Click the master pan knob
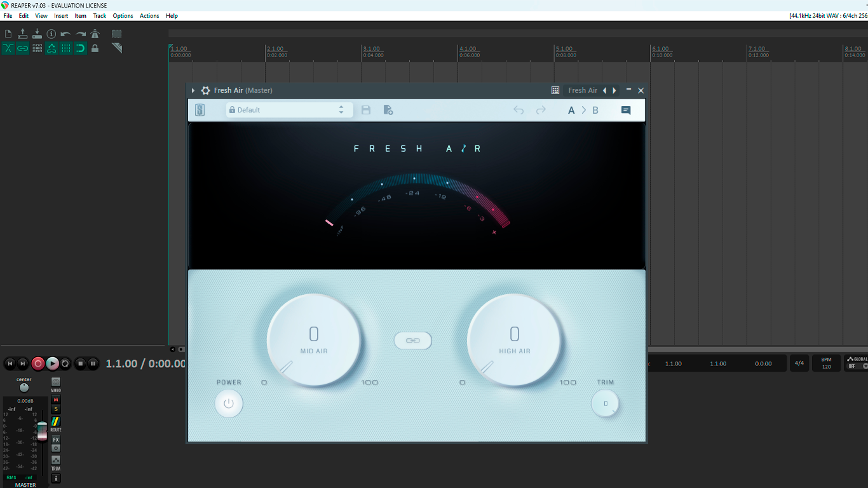868x488 pixels. [24, 388]
